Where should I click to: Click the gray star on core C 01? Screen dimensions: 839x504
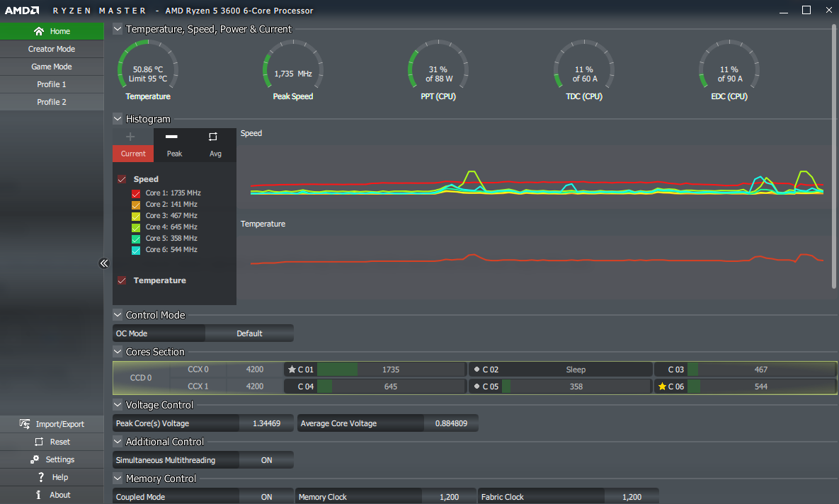click(x=292, y=370)
